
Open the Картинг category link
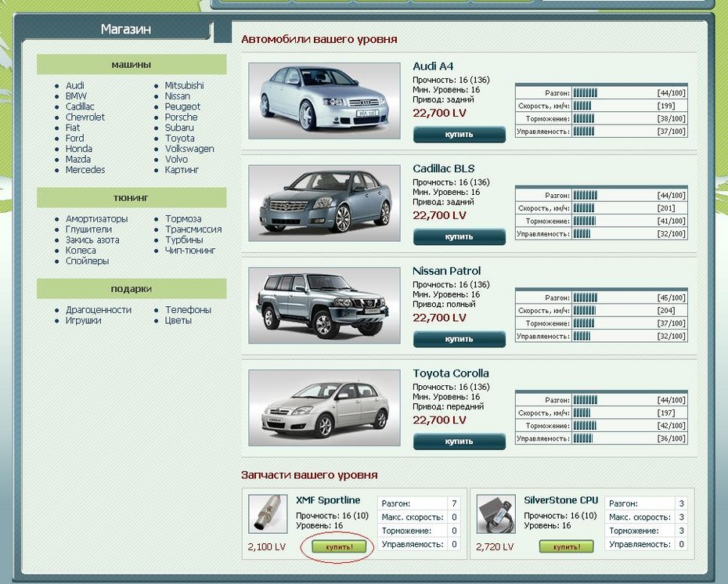pos(182,170)
